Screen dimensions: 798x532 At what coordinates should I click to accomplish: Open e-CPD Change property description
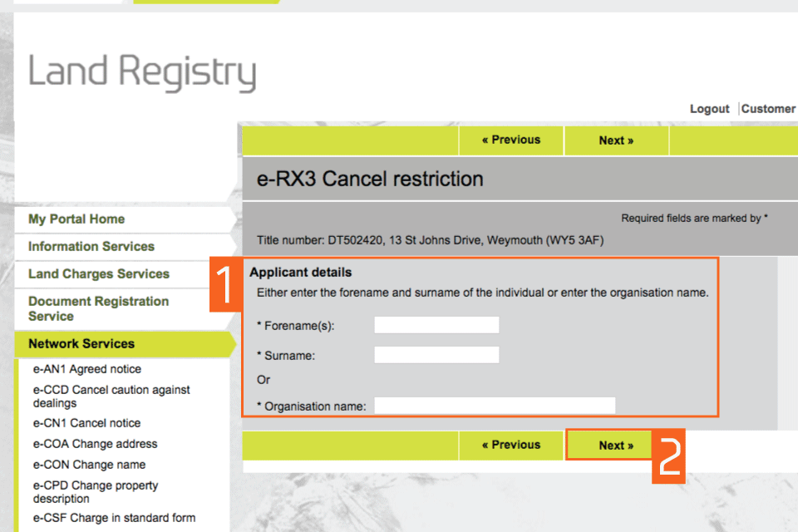coord(96,492)
